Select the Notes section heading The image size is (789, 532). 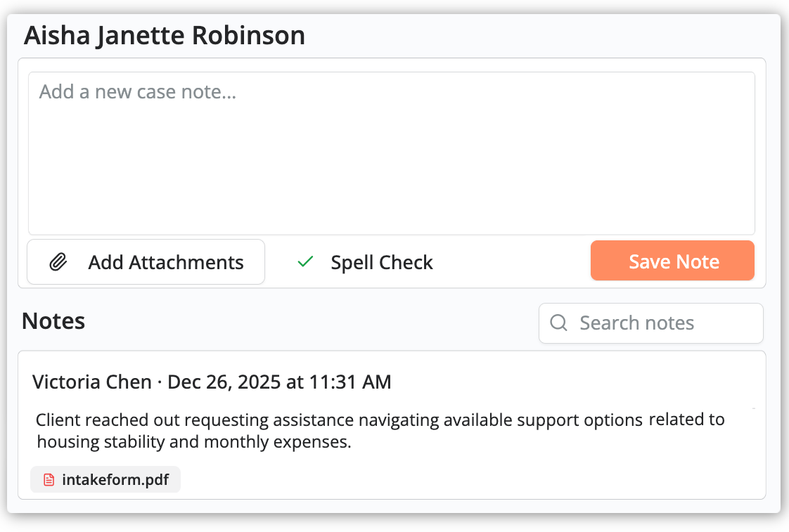53,320
